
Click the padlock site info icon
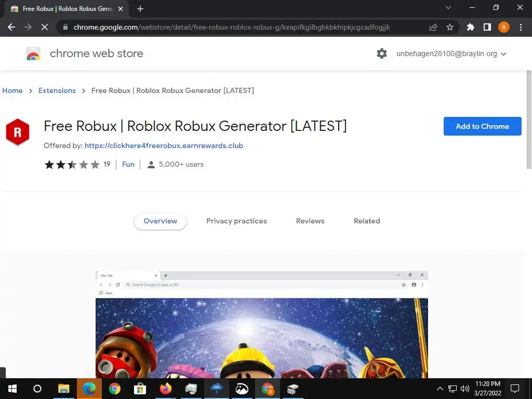(65, 27)
